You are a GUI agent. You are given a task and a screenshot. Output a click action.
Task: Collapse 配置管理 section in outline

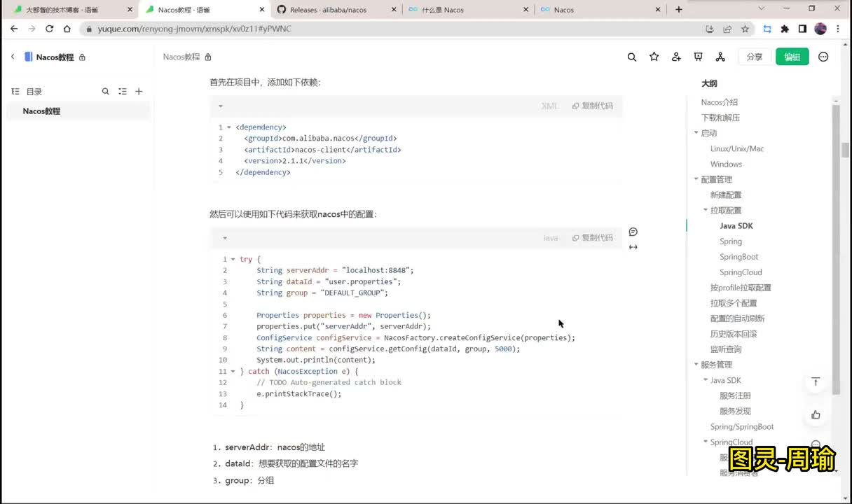(x=696, y=179)
